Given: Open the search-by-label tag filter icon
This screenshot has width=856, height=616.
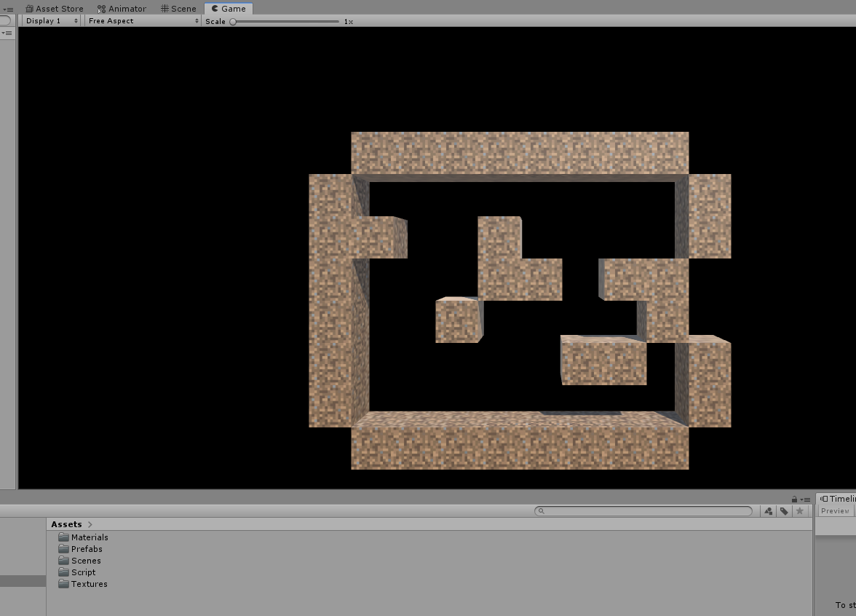Looking at the screenshot, I should (784, 510).
